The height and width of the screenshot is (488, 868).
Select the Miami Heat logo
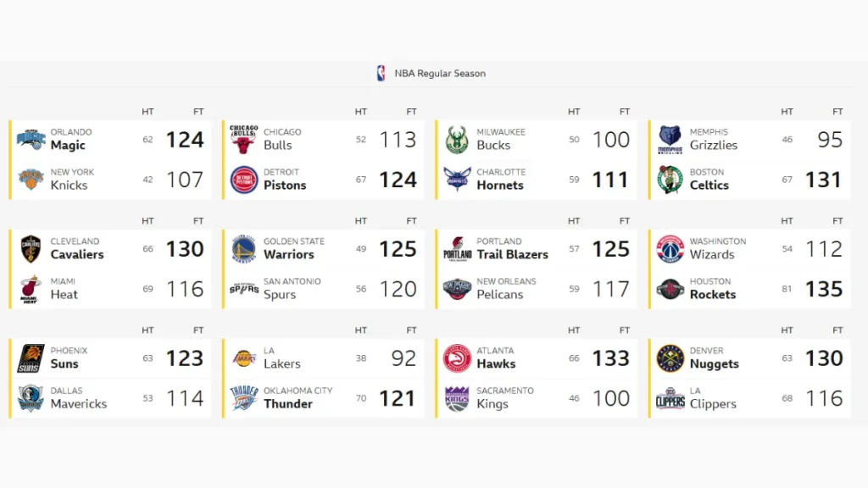[x=31, y=288]
